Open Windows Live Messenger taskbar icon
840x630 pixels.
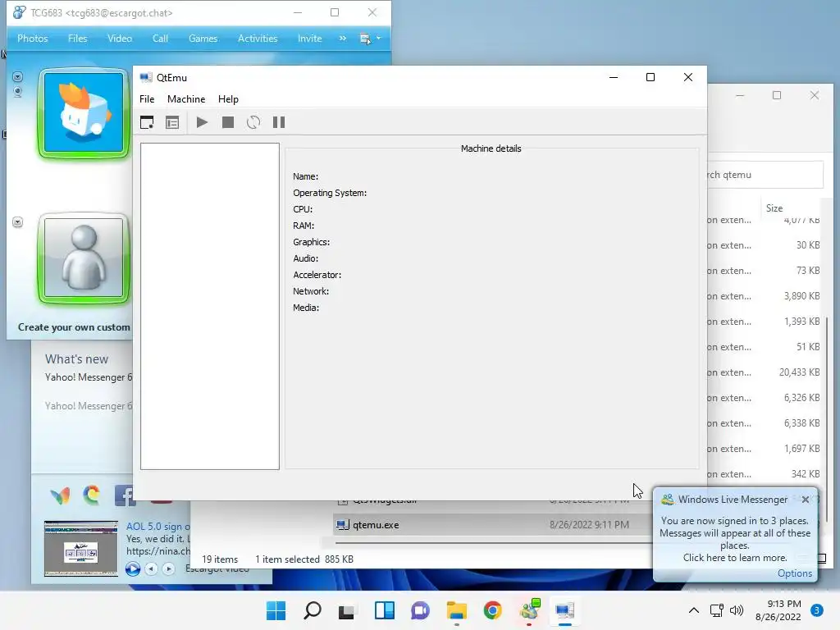point(529,609)
